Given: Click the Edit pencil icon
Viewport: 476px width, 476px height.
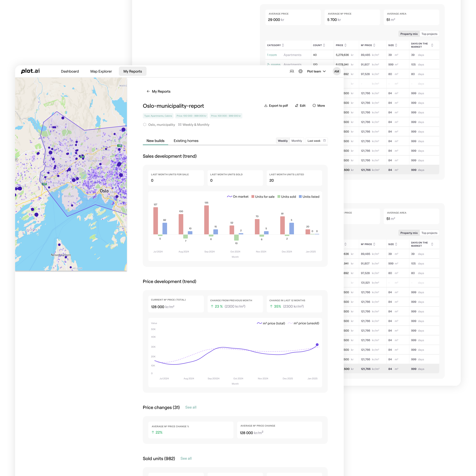Looking at the screenshot, I should click(x=297, y=106).
